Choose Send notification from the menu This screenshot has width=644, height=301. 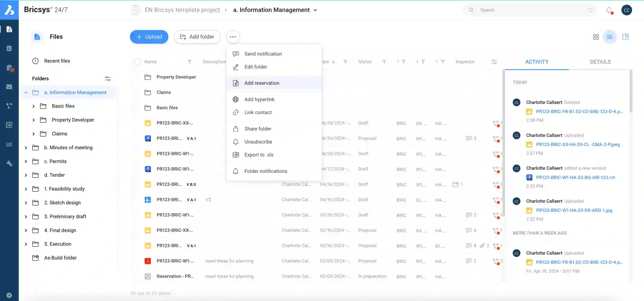pyautogui.click(x=274, y=54)
